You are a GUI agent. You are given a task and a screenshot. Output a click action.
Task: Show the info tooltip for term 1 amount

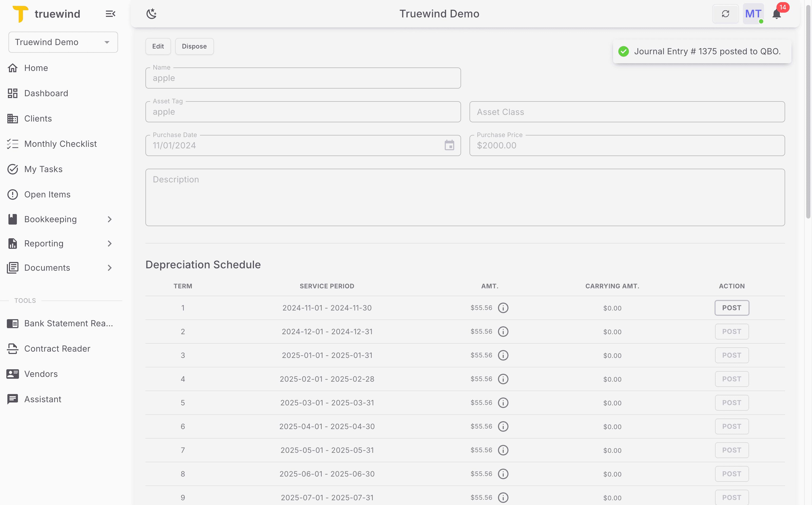503,308
